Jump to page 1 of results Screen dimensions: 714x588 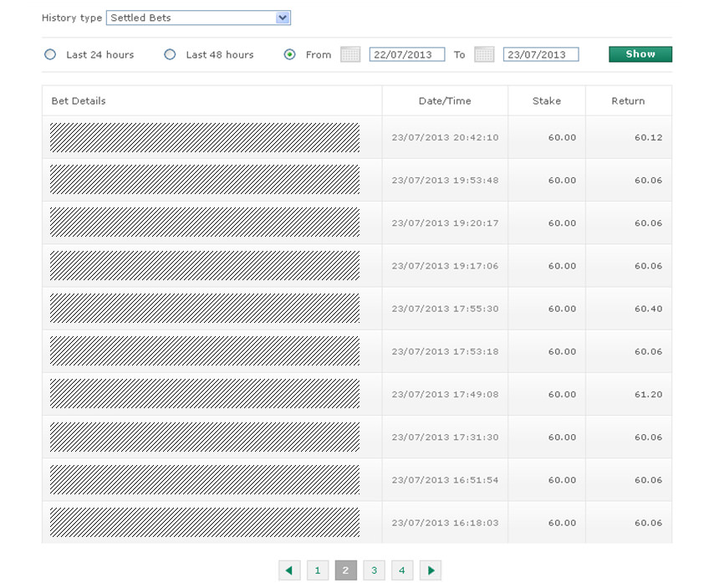pos(318,570)
